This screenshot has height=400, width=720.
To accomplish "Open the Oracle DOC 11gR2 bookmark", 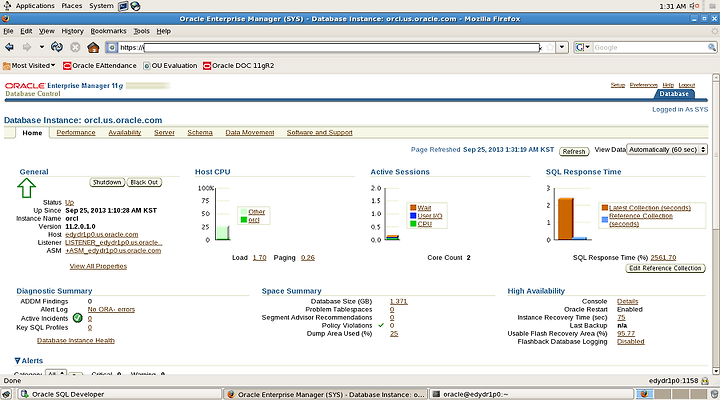I will point(239,66).
